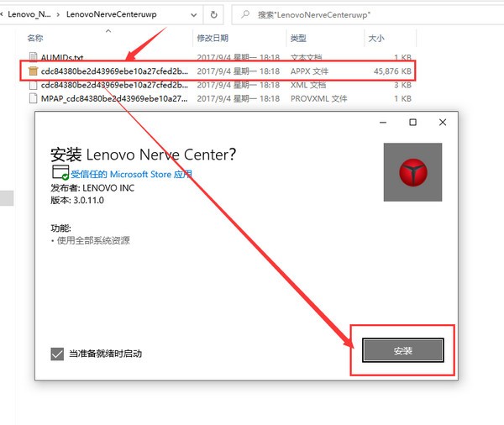Image resolution: width=504 pixels, height=425 pixels.
Task: Click the Lenovo_N... parent folder breadcrumb
Action: click(28, 14)
